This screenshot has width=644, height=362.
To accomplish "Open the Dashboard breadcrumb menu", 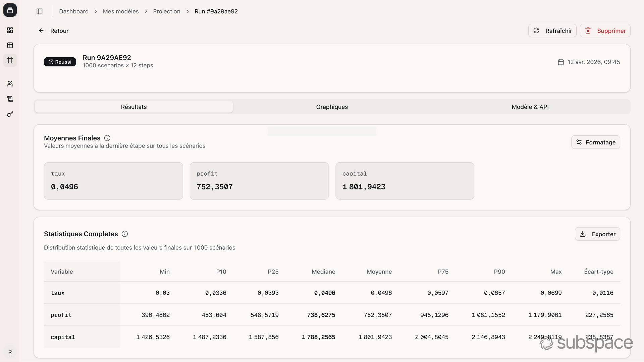I will (x=73, y=11).
